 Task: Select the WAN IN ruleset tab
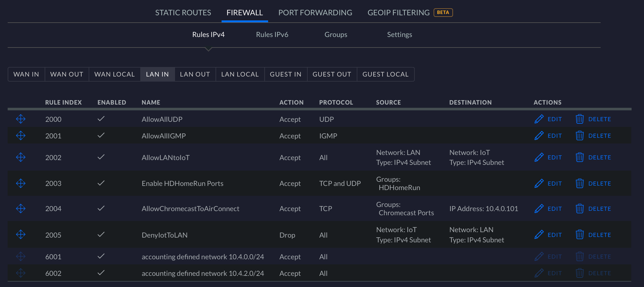point(26,74)
